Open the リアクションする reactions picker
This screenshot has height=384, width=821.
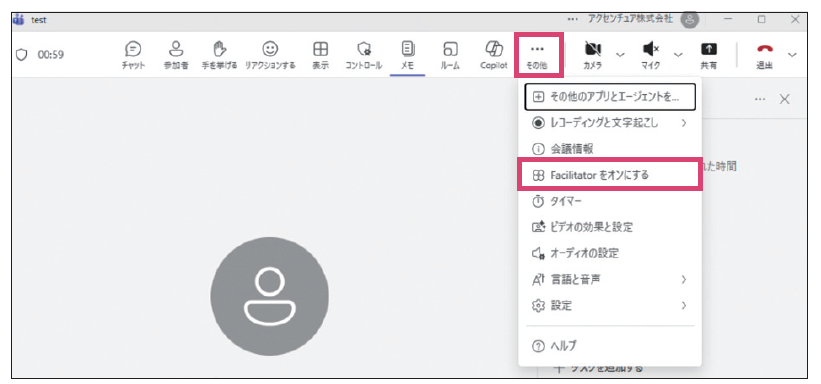(x=270, y=55)
